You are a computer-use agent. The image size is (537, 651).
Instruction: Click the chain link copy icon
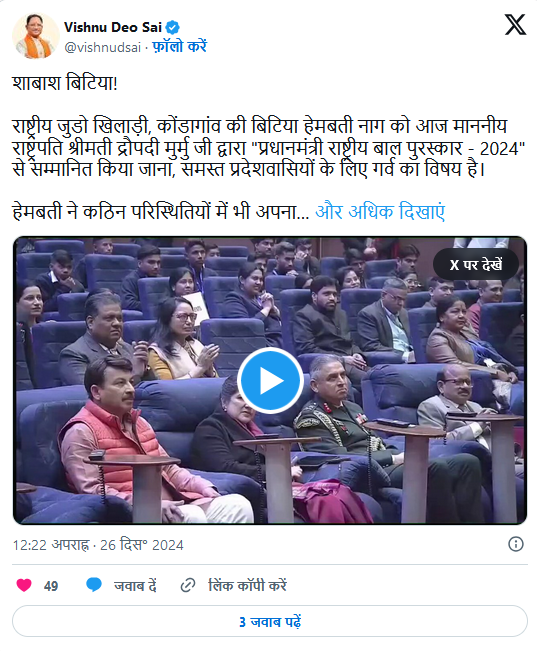pos(188,585)
